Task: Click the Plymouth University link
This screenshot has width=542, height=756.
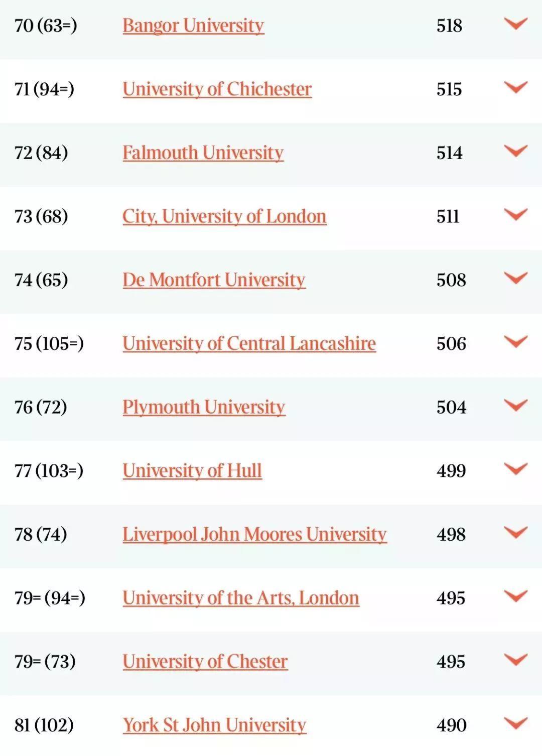Action: coord(204,407)
